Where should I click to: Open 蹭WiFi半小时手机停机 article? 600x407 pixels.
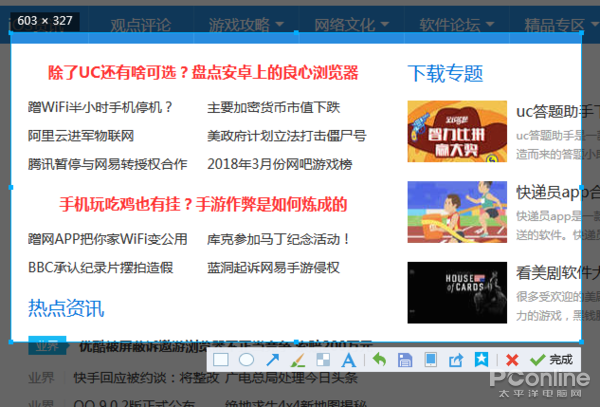tap(100, 107)
